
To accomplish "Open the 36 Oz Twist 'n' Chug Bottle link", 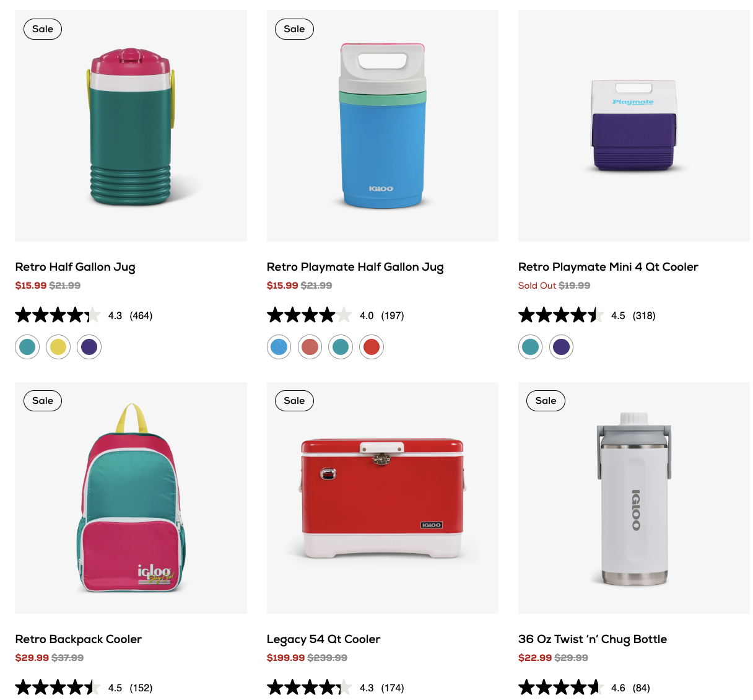I will click(x=592, y=639).
